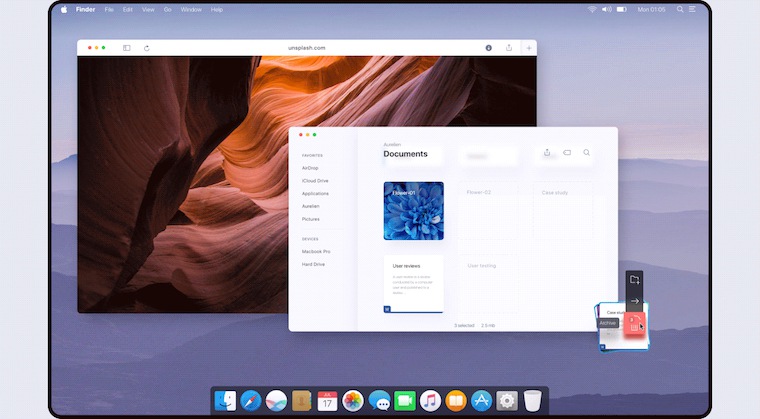The width and height of the screenshot is (760, 419).
Task: Click the unsplash.com address field
Action: 307,48
